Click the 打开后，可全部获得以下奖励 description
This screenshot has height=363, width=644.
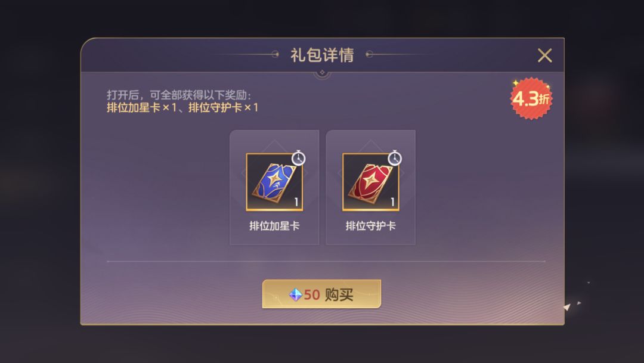179,95
